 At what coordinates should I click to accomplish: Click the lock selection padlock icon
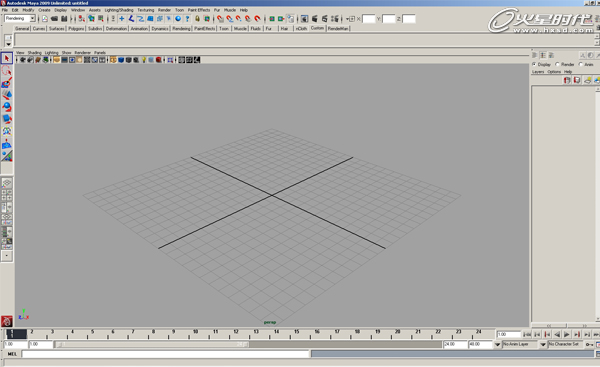click(x=197, y=18)
